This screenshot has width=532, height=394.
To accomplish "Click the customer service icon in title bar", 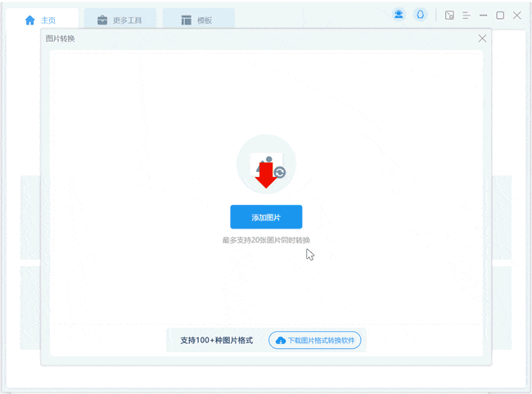I will 421,15.
